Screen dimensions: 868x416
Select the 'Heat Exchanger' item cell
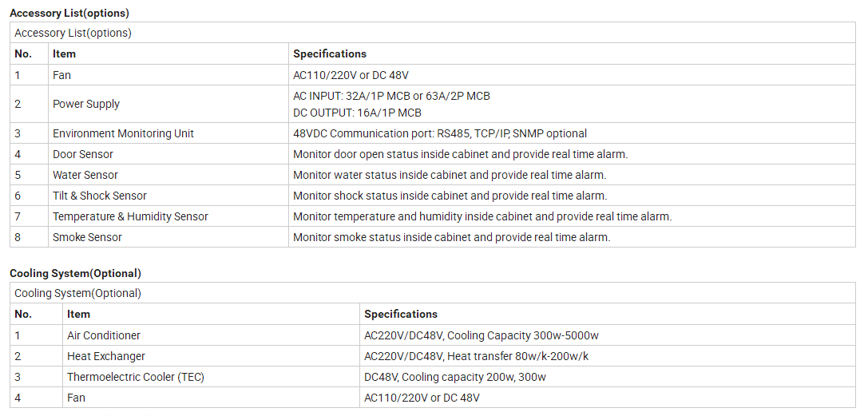pos(106,356)
